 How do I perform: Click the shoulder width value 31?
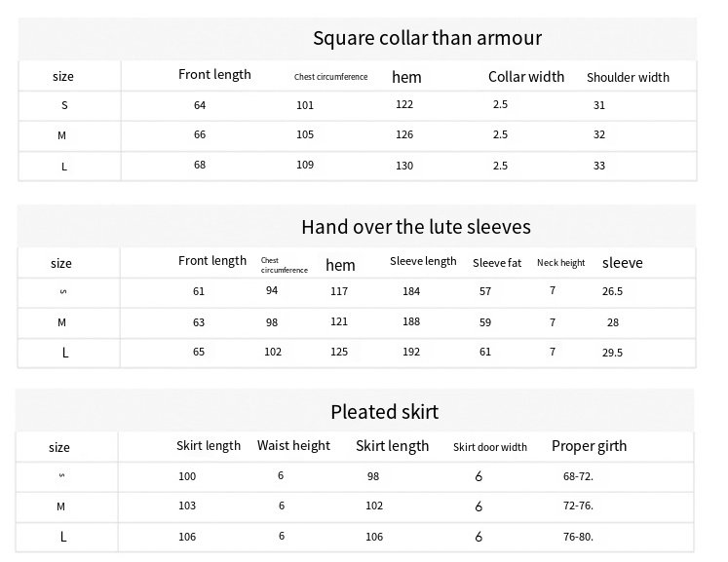click(599, 105)
